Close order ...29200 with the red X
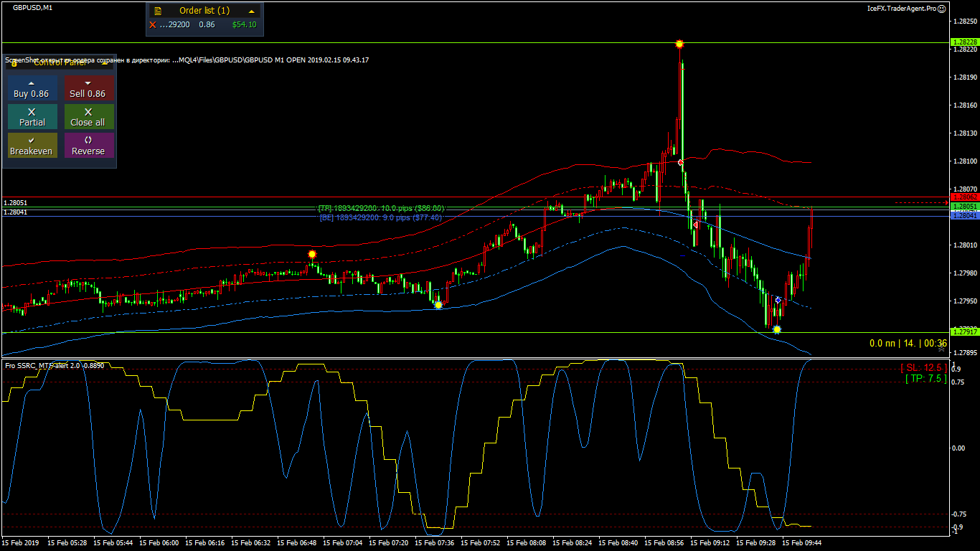Image resolution: width=980 pixels, height=551 pixels. [x=152, y=24]
